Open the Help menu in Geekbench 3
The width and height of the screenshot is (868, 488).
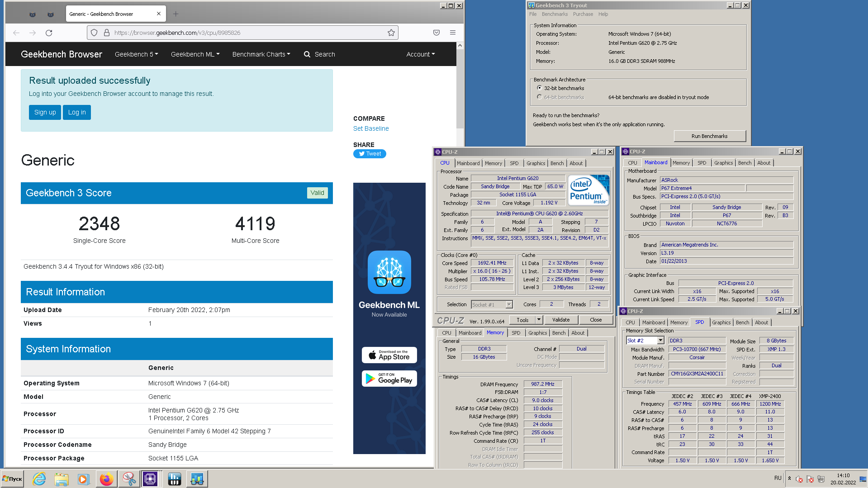603,14
